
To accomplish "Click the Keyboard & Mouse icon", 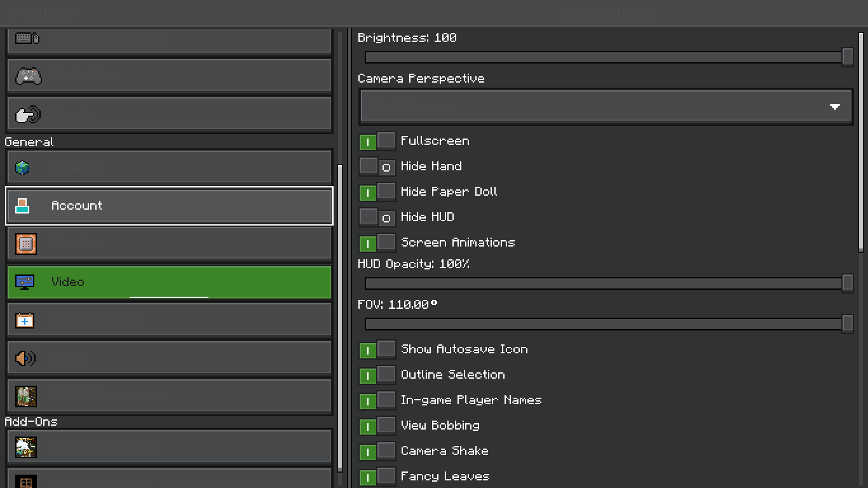I will (27, 39).
